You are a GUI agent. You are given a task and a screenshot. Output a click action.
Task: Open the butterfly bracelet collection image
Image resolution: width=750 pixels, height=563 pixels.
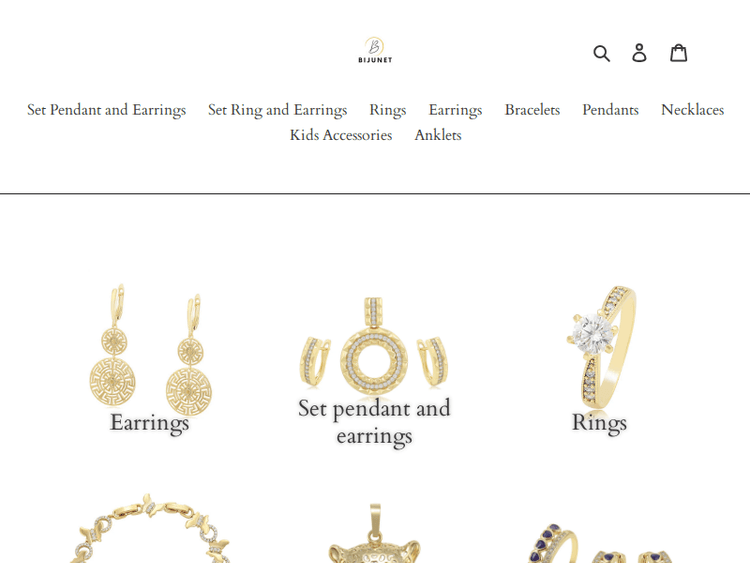pos(150,528)
